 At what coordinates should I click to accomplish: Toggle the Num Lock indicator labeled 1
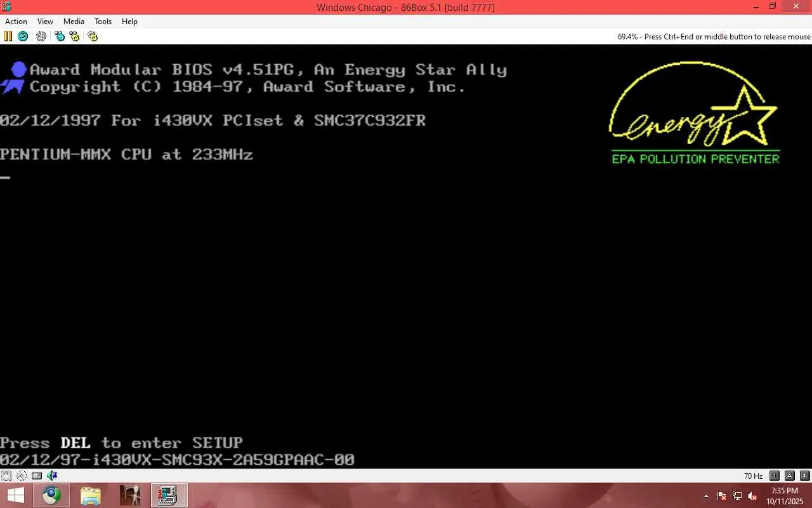tap(775, 476)
